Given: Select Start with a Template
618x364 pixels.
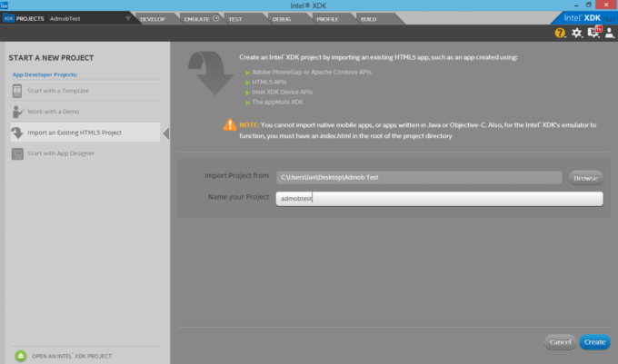Looking at the screenshot, I should pyautogui.click(x=85, y=91).
